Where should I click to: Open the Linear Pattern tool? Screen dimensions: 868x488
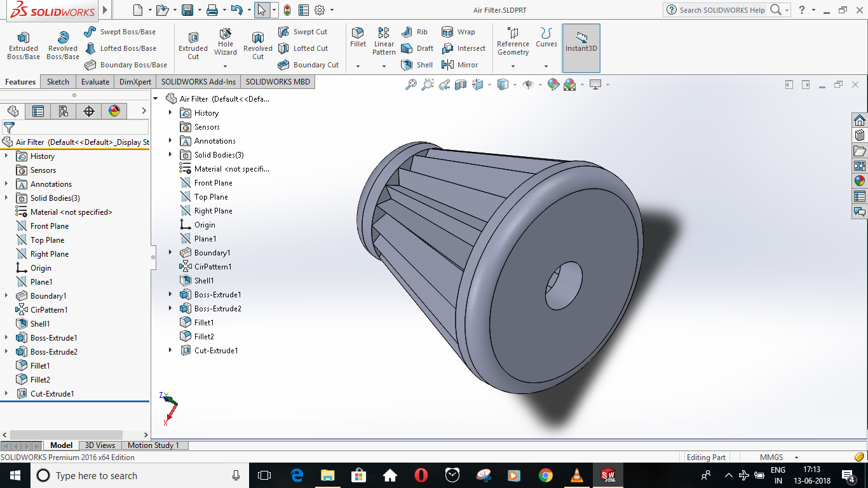pos(384,44)
